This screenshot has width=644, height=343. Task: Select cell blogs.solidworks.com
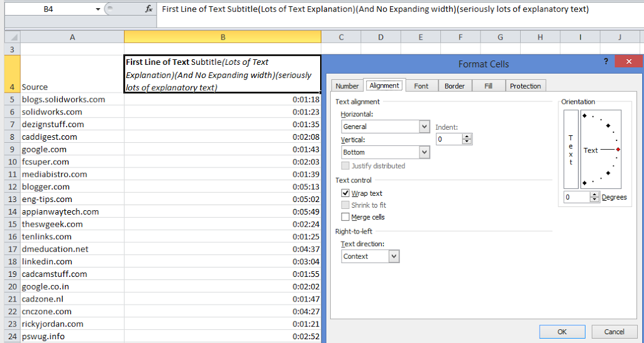tap(72, 99)
